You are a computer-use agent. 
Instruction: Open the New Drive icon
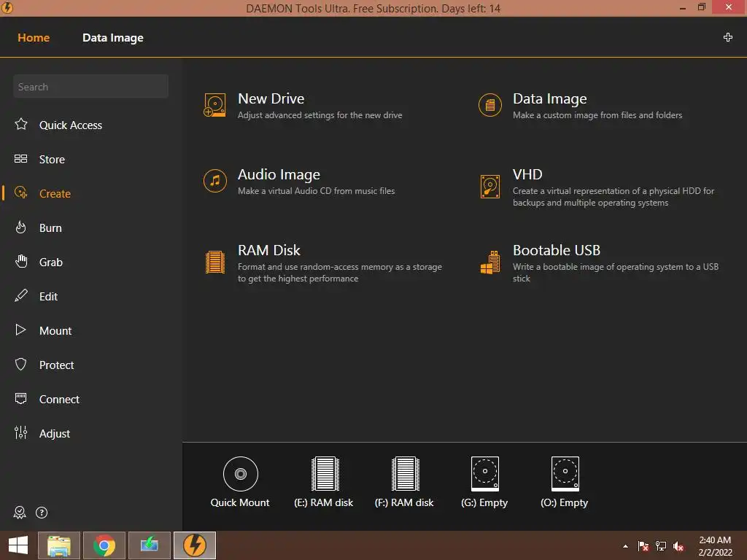tap(215, 105)
